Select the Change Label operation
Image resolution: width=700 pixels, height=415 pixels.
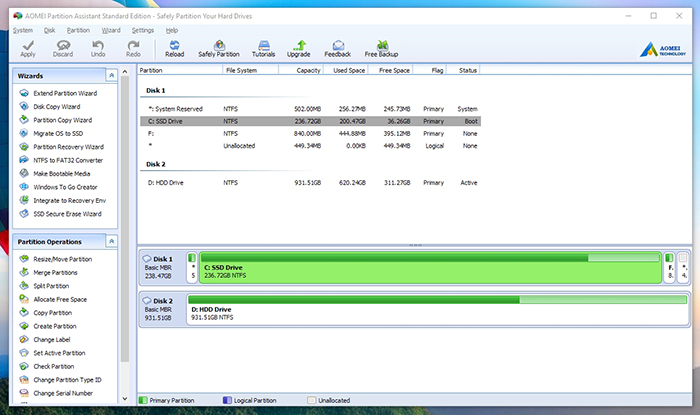pos(52,340)
